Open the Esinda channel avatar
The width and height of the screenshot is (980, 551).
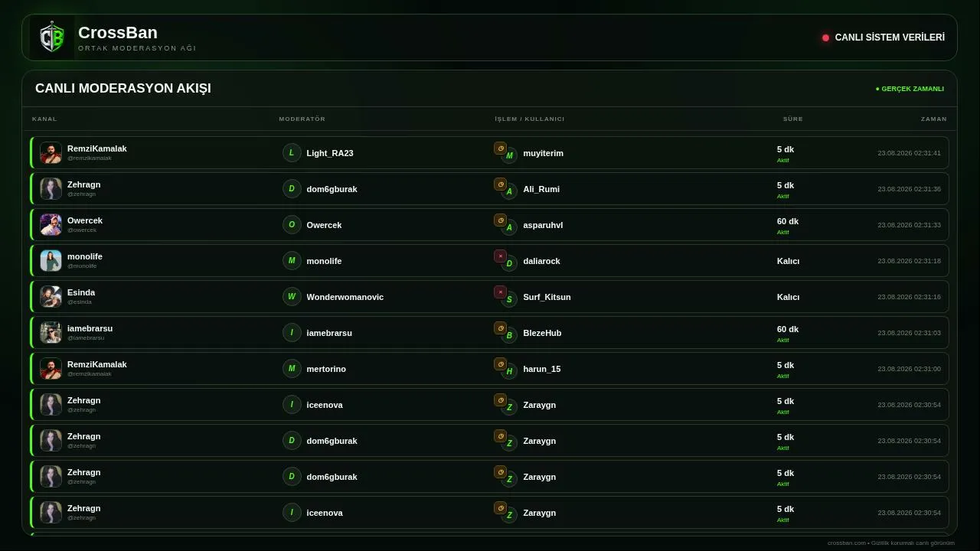pyautogui.click(x=51, y=297)
